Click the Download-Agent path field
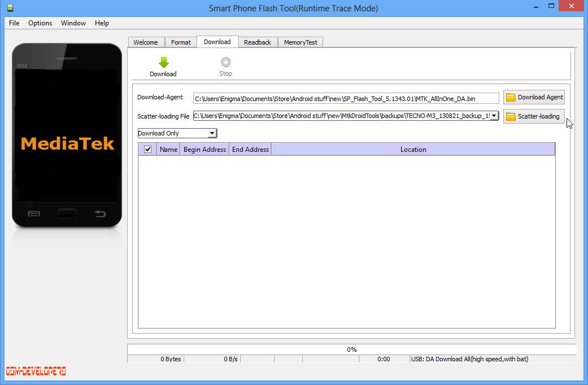Viewport: 588px width, 385px height. coord(346,99)
